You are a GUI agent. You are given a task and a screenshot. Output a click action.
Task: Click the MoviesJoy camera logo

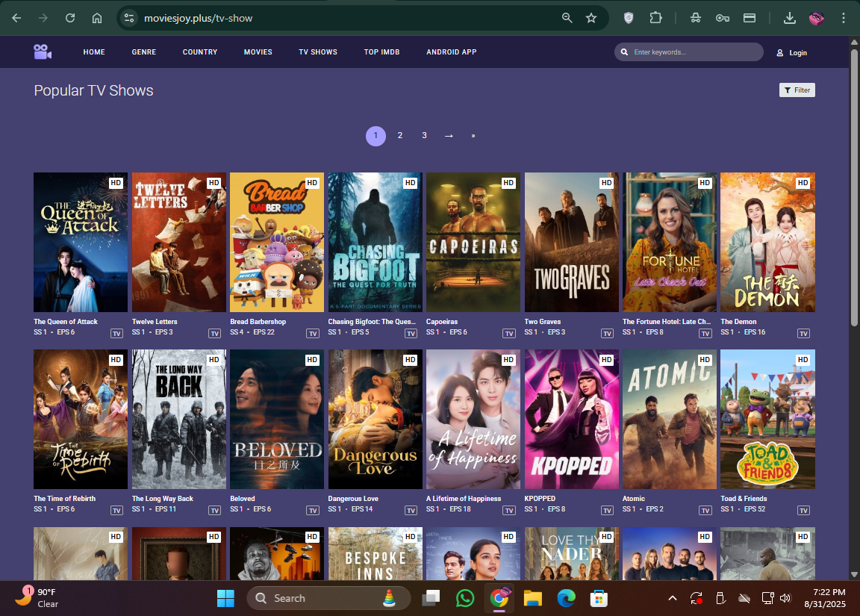[43, 52]
